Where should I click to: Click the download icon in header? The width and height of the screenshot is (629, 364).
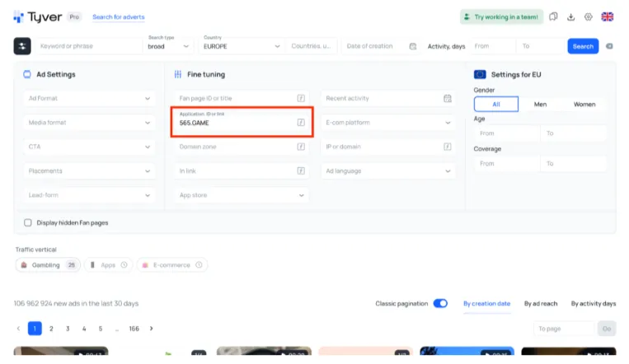pos(570,16)
